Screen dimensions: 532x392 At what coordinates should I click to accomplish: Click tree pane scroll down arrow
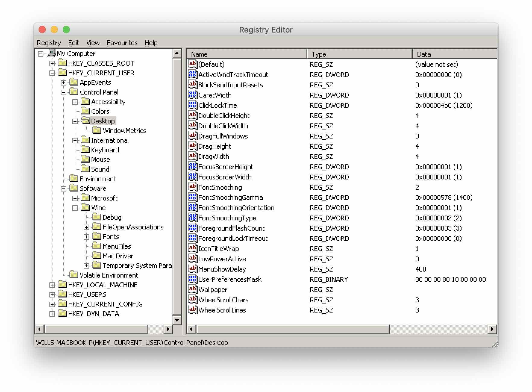(x=177, y=320)
